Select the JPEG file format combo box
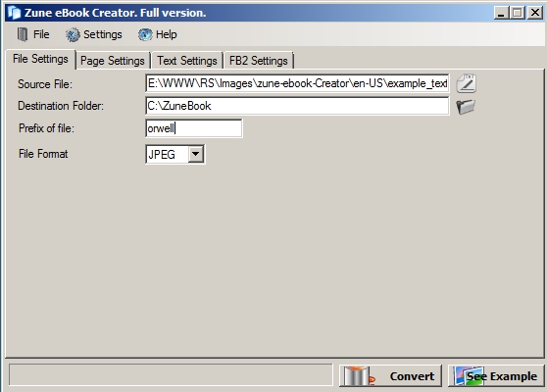Screen dimensions: 547x392 tap(175, 154)
